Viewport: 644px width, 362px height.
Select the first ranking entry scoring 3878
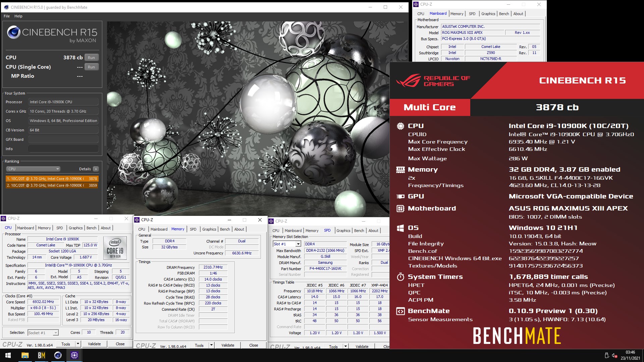(x=52, y=179)
